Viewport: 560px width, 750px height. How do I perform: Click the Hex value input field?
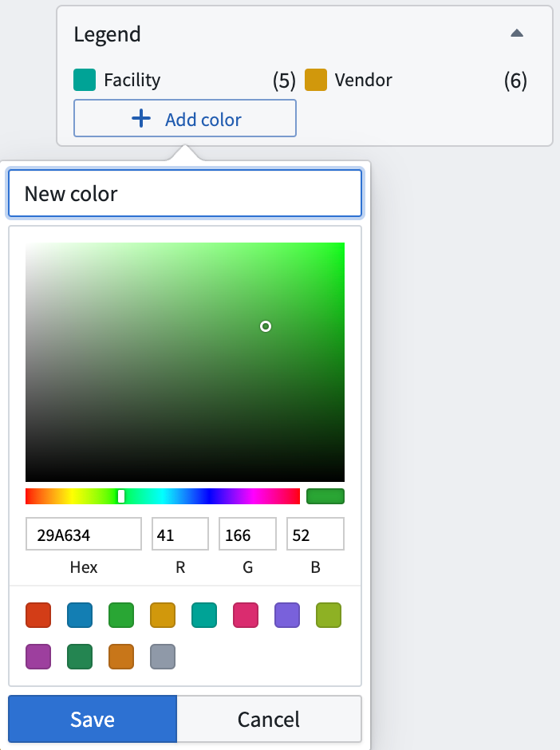tap(84, 535)
